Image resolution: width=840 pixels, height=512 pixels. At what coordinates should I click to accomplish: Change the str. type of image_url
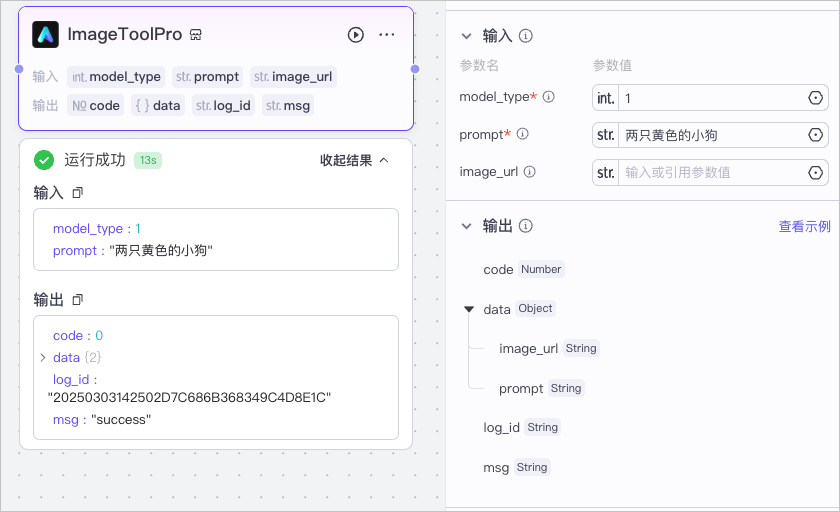pos(605,172)
